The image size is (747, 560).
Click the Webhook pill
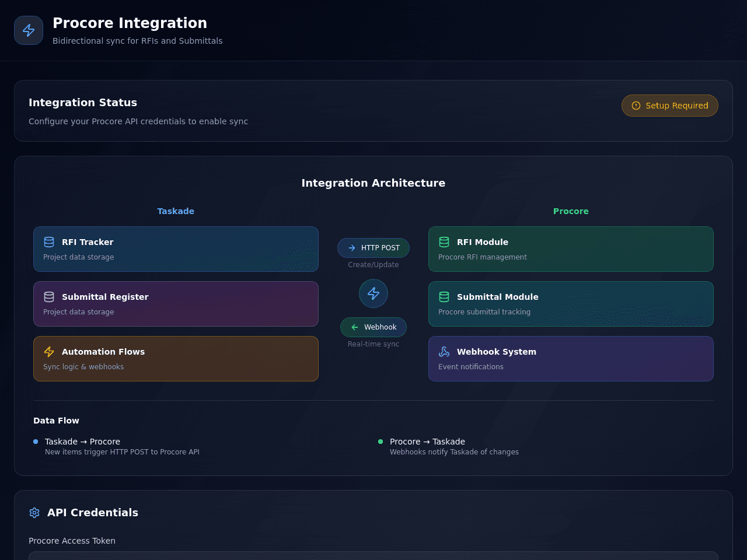pyautogui.click(x=373, y=327)
